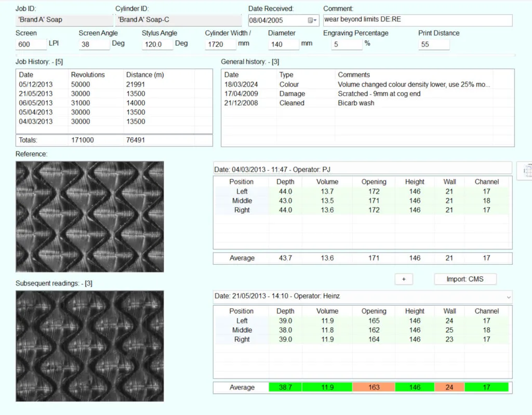This screenshot has width=532, height=415.
Task: Click the orange Opening average cell 163
Action: pyautogui.click(x=374, y=387)
